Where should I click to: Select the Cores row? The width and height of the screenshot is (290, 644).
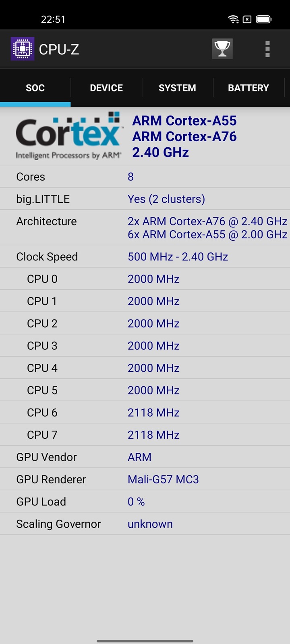tap(145, 177)
